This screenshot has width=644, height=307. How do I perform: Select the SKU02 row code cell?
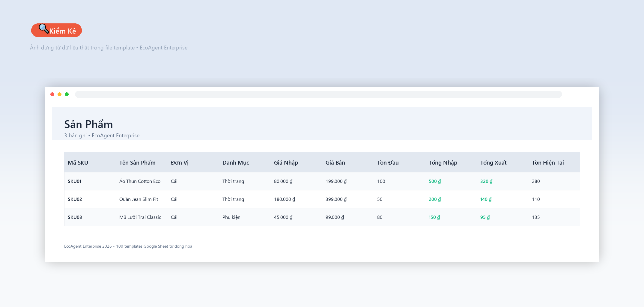coord(75,199)
